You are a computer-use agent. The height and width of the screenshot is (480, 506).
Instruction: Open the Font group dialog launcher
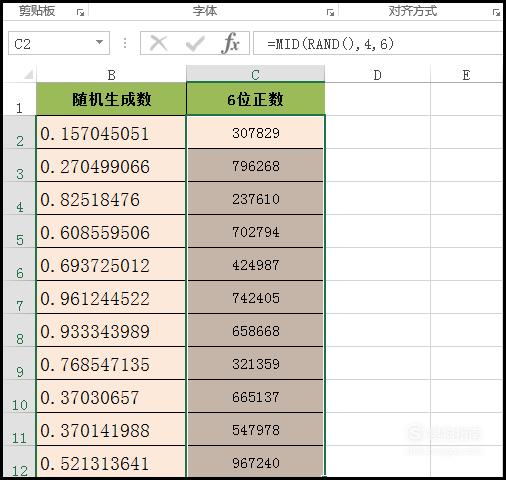tap(330, 13)
